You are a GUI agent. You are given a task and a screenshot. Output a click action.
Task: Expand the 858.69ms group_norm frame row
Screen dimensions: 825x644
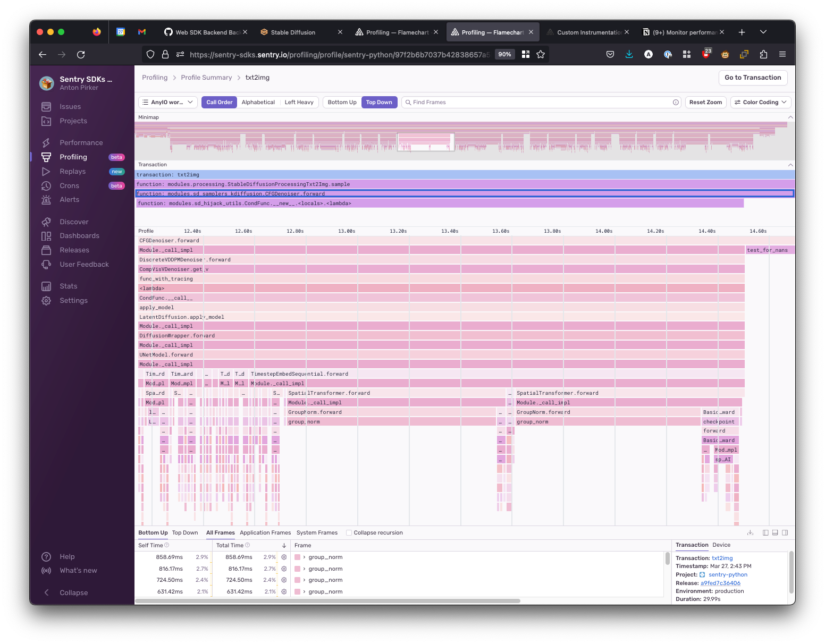304,557
